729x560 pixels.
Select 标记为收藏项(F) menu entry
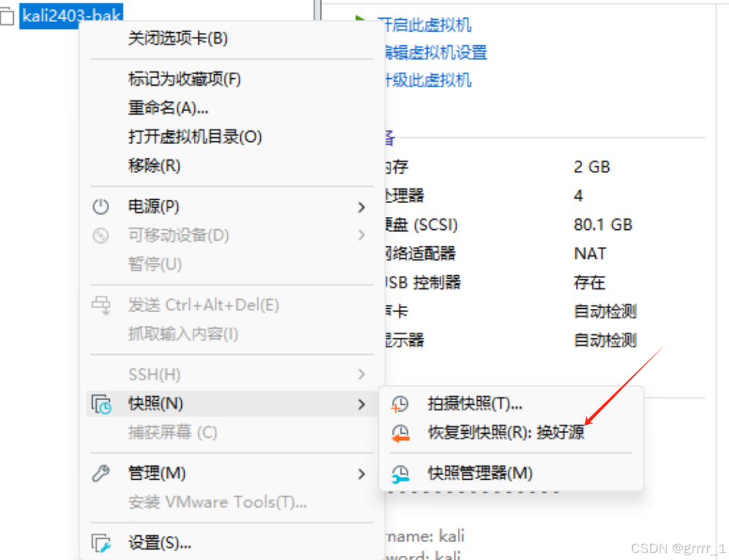tap(232, 79)
